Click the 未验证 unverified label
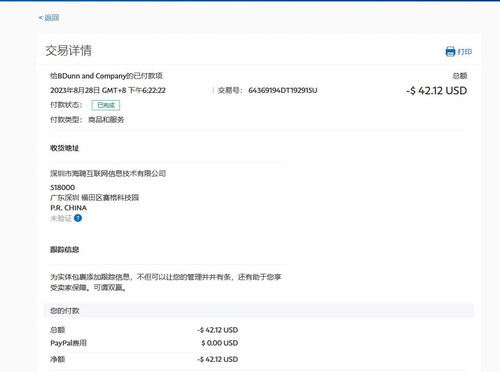The width and height of the screenshot is (500, 372). pos(61,218)
